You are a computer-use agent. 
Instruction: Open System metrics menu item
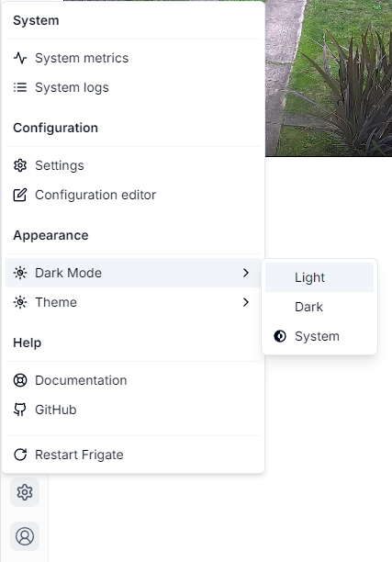(x=133, y=58)
